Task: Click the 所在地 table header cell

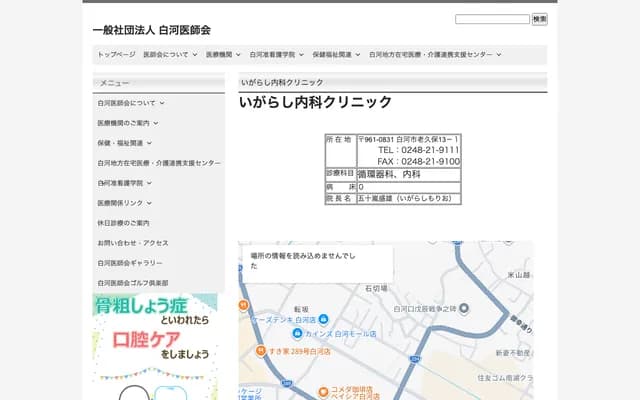Action: coord(340,151)
